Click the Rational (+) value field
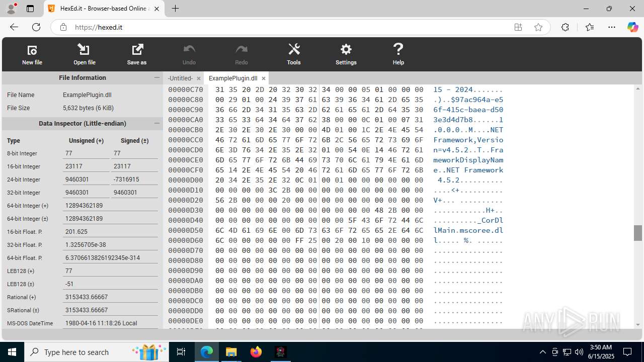The width and height of the screenshot is (644, 362). coord(110,297)
